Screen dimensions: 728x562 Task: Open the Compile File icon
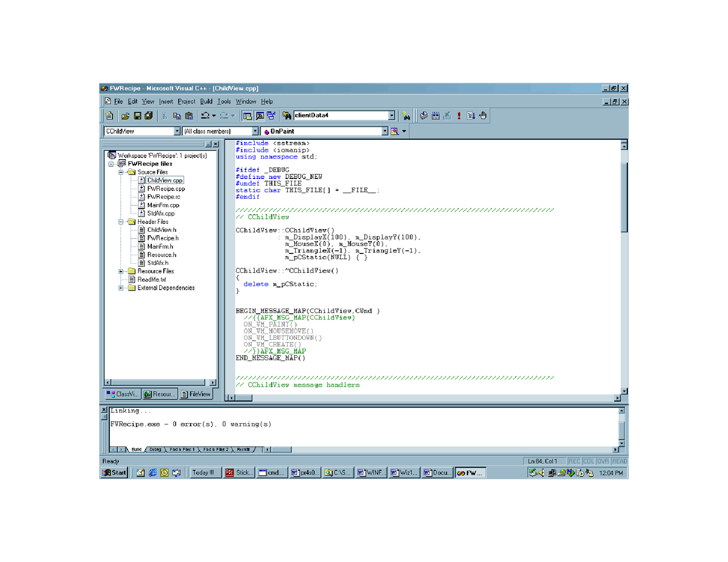(x=423, y=115)
